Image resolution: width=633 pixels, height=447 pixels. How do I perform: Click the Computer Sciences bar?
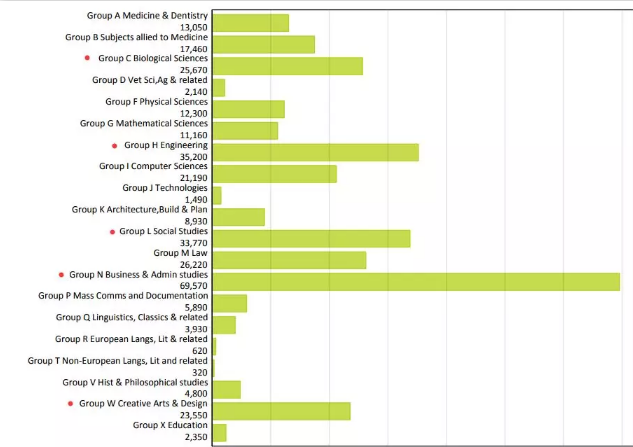coord(274,174)
